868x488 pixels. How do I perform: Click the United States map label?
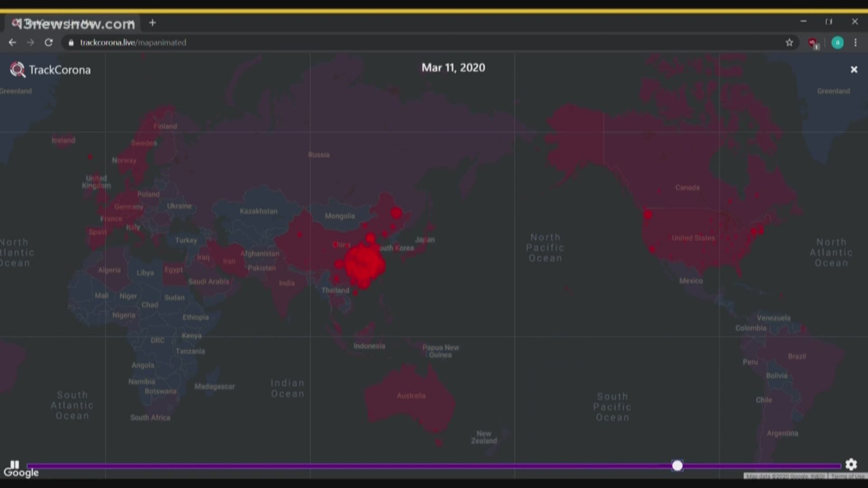point(693,238)
